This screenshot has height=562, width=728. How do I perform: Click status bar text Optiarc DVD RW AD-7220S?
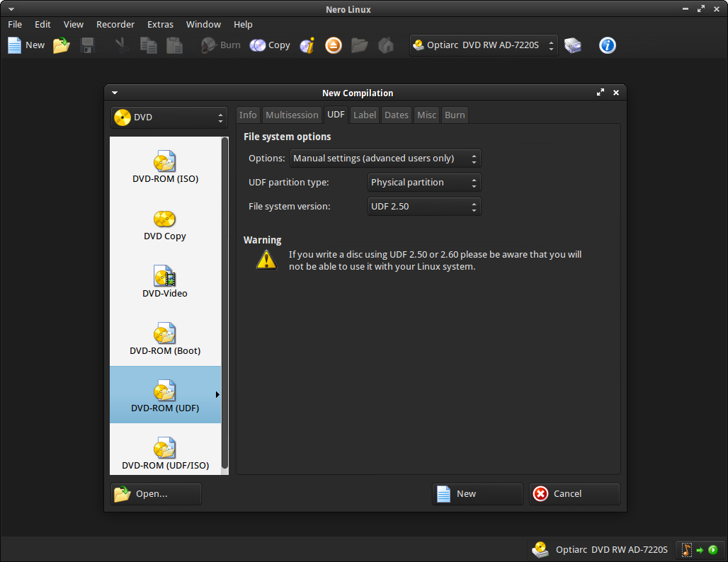pyautogui.click(x=611, y=550)
